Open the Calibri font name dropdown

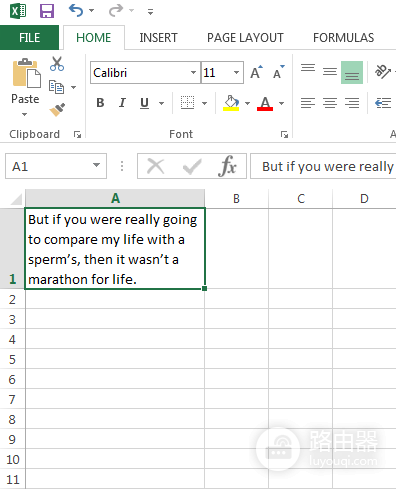click(193, 72)
